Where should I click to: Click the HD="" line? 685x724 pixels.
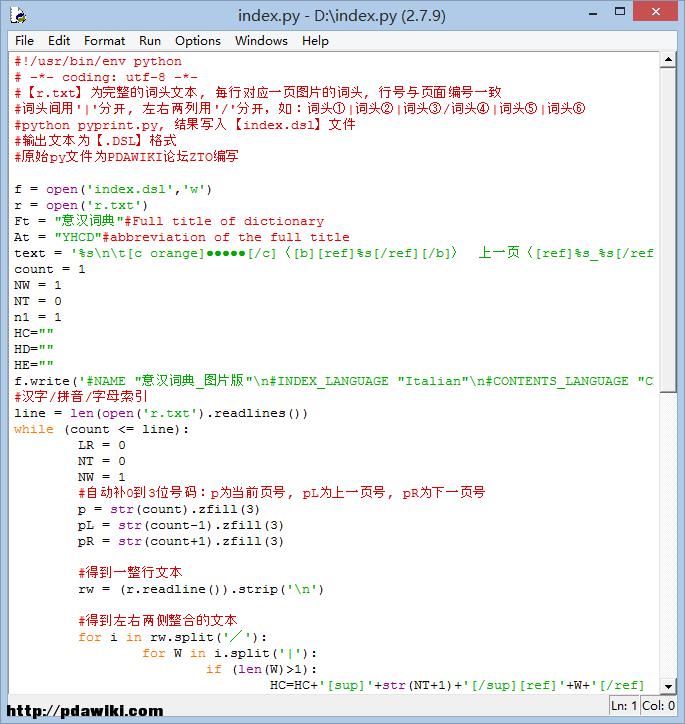coord(34,349)
